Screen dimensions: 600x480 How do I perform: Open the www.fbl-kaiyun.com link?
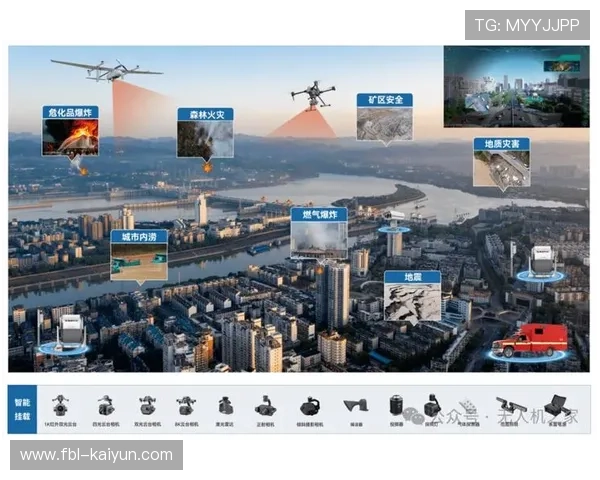tap(96, 455)
